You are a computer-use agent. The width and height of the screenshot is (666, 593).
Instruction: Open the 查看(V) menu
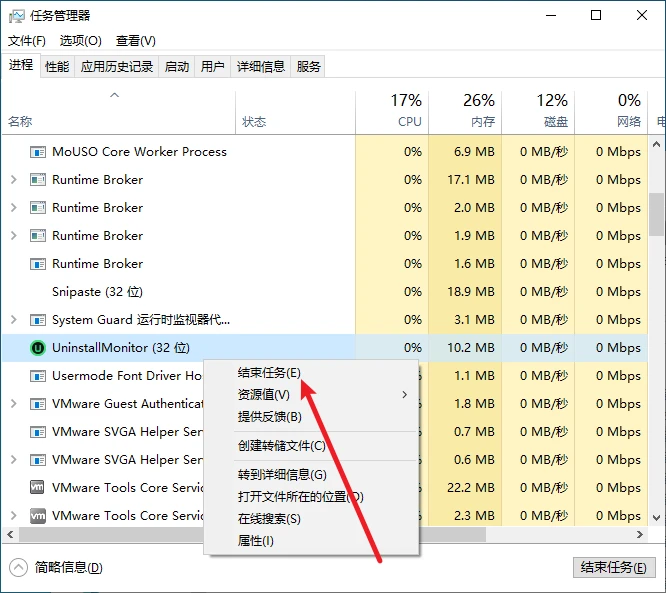pos(135,41)
